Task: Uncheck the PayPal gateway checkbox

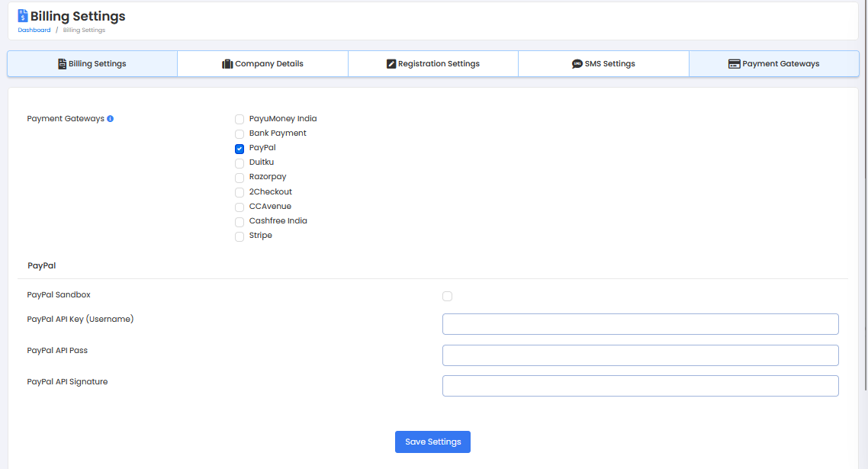Action: pos(240,149)
